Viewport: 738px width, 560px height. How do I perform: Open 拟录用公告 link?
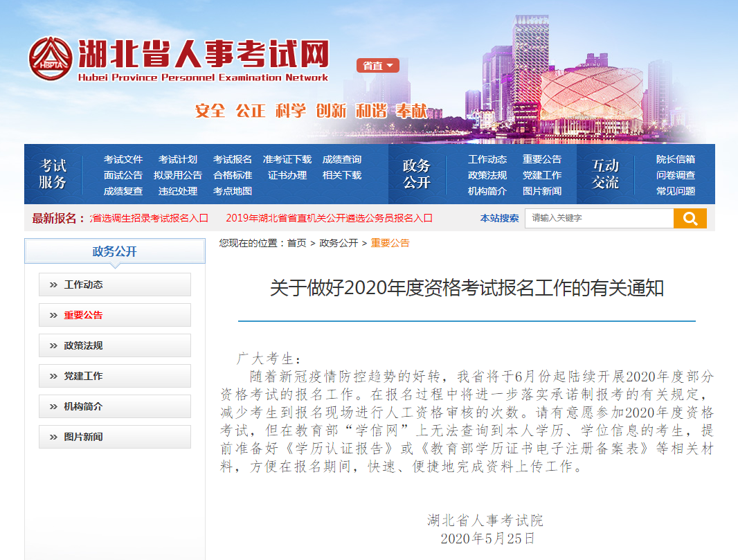click(x=177, y=175)
